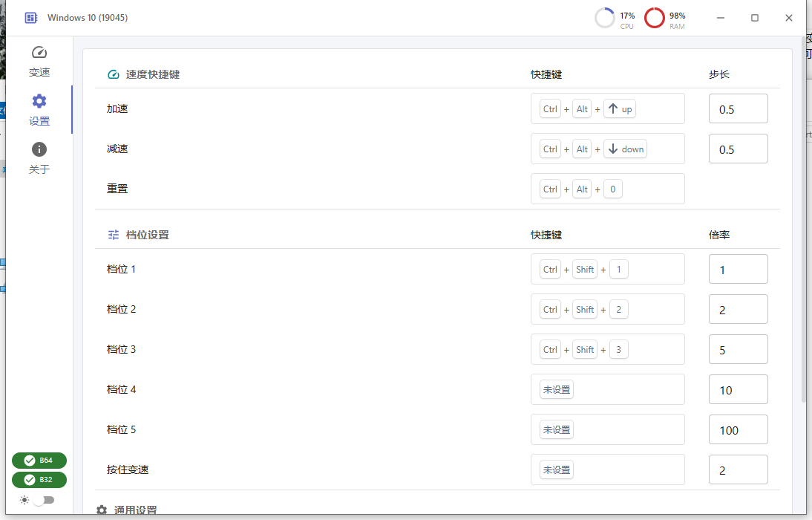Click the CPU usage ring indicator
The width and height of the screenshot is (812, 520).
click(x=604, y=18)
